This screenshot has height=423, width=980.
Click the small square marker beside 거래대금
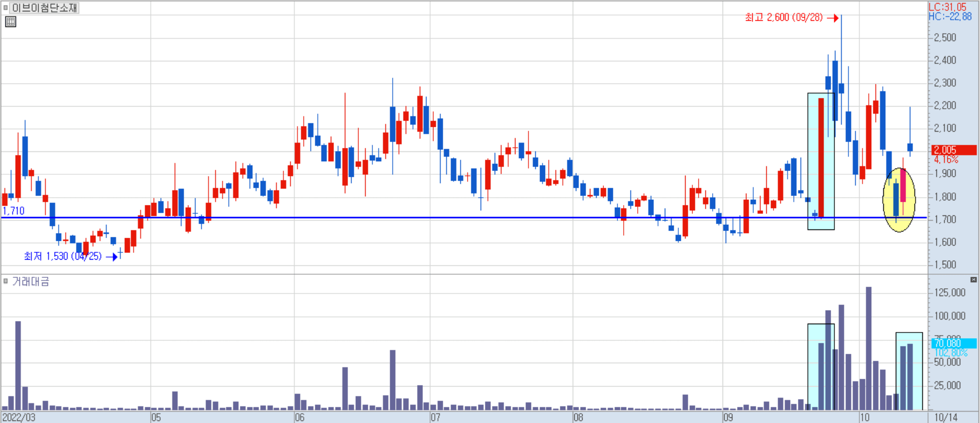(6, 281)
